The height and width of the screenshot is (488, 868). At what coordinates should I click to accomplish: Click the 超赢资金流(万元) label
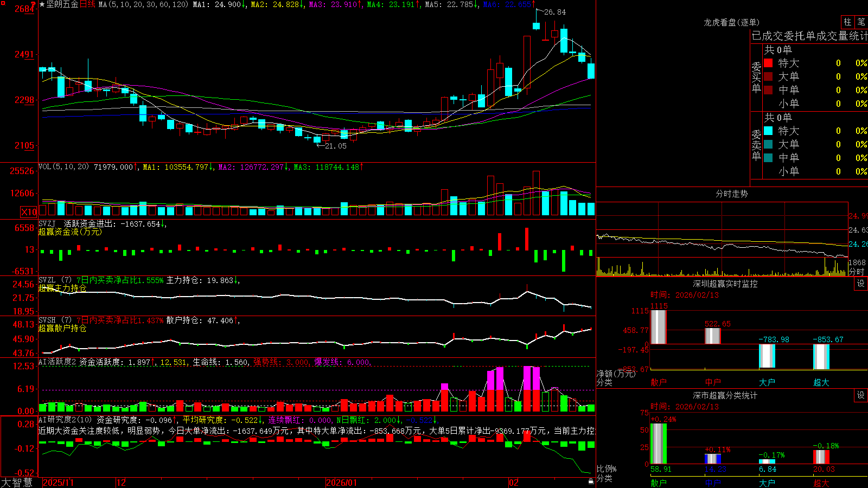(x=70, y=232)
